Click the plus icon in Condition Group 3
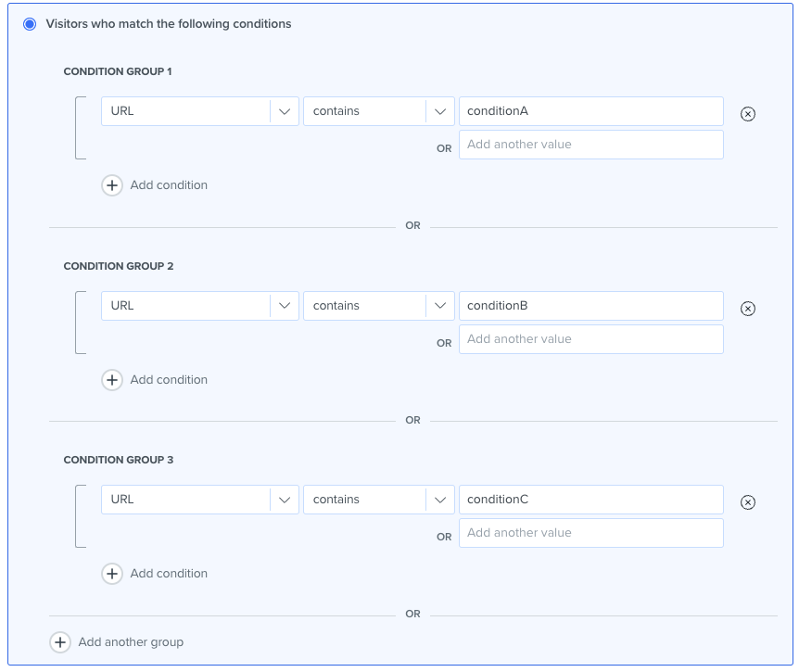The image size is (799, 672). [112, 573]
